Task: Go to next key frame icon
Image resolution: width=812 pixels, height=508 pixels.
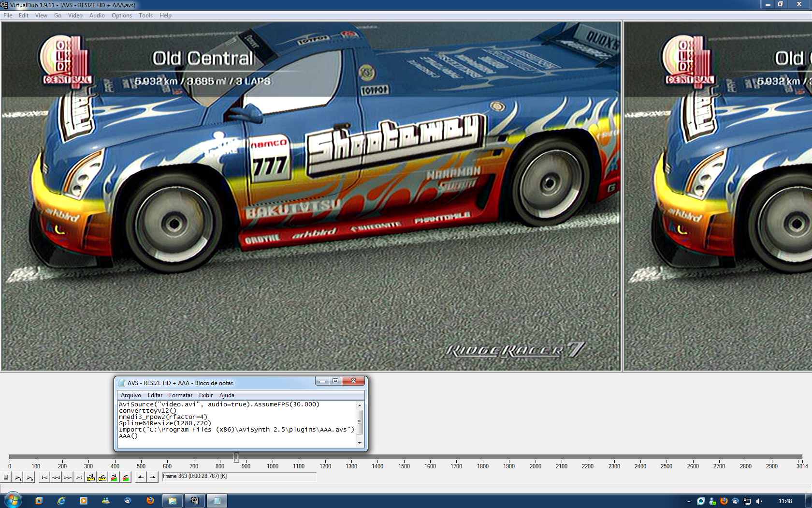Action: tap(102, 478)
